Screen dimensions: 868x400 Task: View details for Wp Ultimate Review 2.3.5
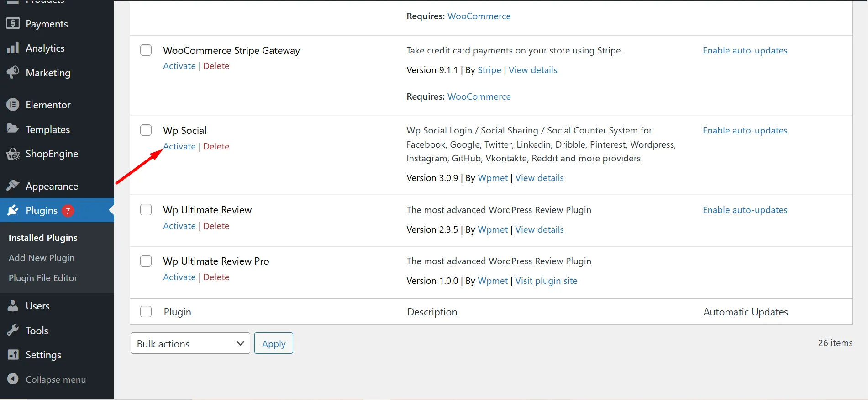[x=539, y=229]
